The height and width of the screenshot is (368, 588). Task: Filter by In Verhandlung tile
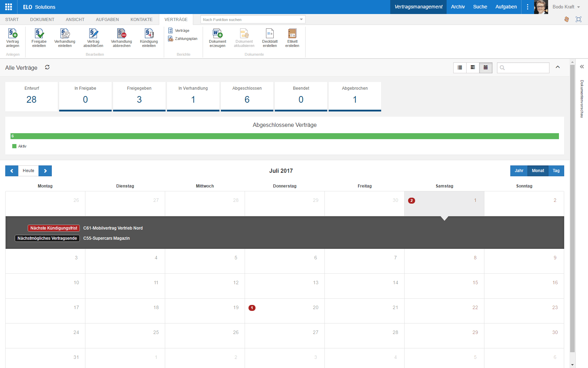point(193,96)
